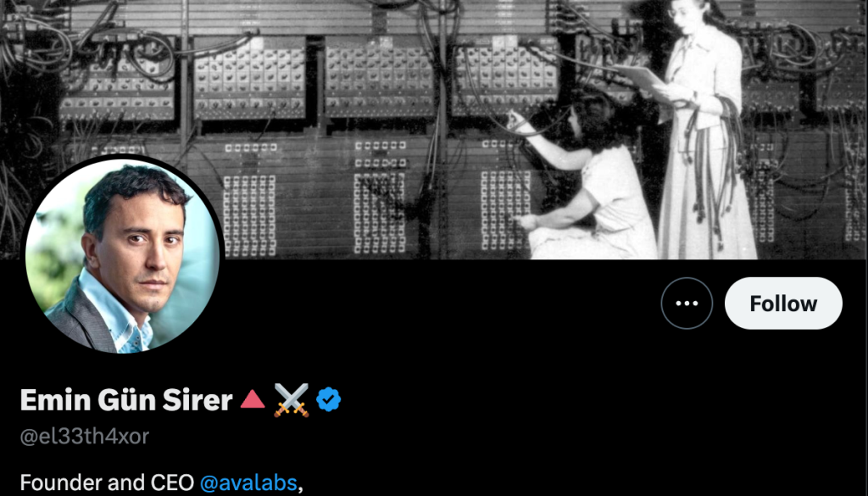The width and height of the screenshot is (868, 496).
Task: Click the red triangle emoji beside the name
Action: pyautogui.click(x=253, y=399)
